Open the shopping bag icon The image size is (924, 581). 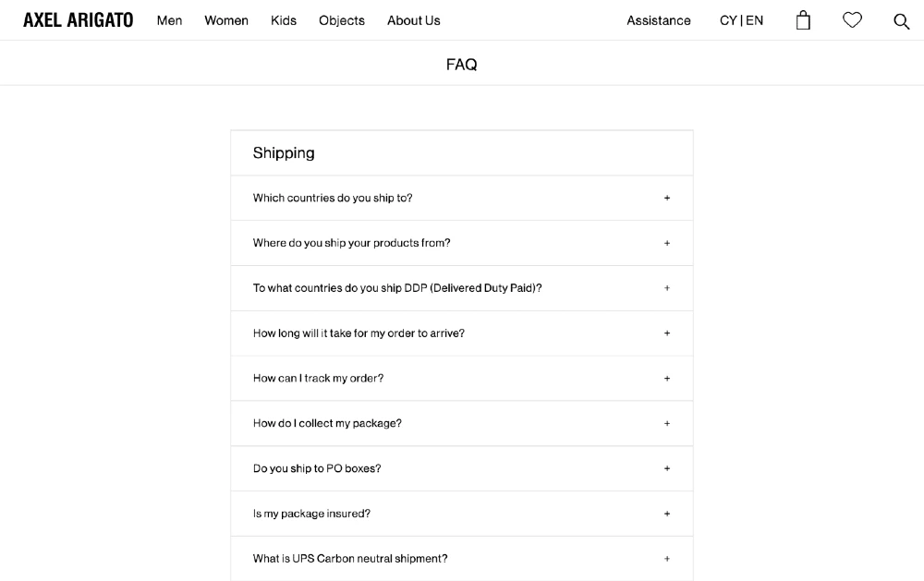[803, 20]
